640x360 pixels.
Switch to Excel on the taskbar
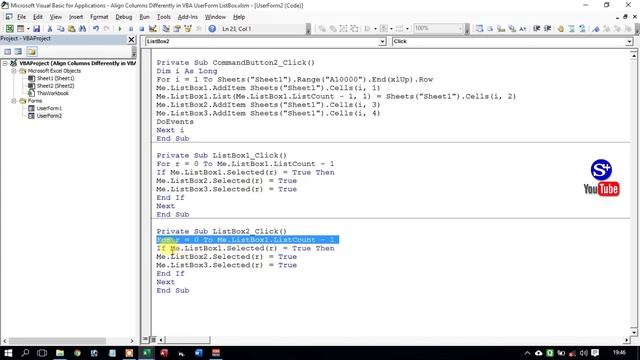(147, 353)
